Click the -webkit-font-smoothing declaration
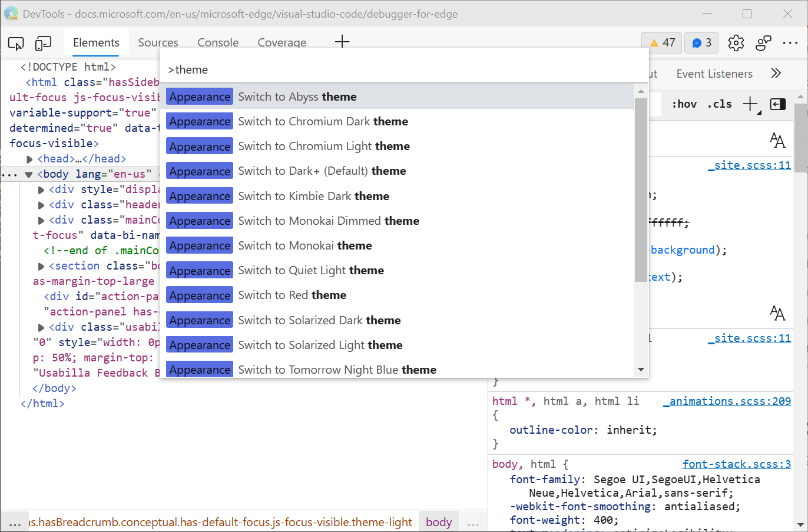This screenshot has width=808, height=532. pos(625,507)
